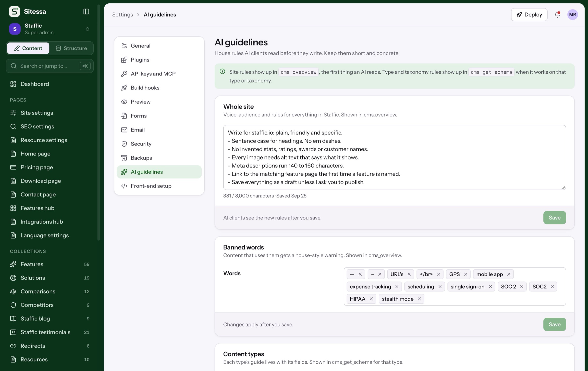
Task: Remove the SOC 2 tag with space
Action: (522, 287)
